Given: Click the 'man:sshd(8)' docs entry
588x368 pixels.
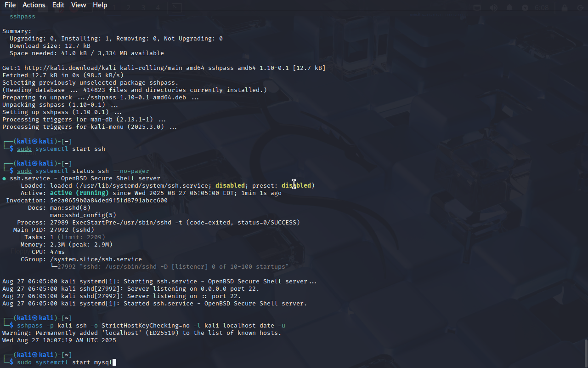Looking at the screenshot, I should [x=70, y=208].
